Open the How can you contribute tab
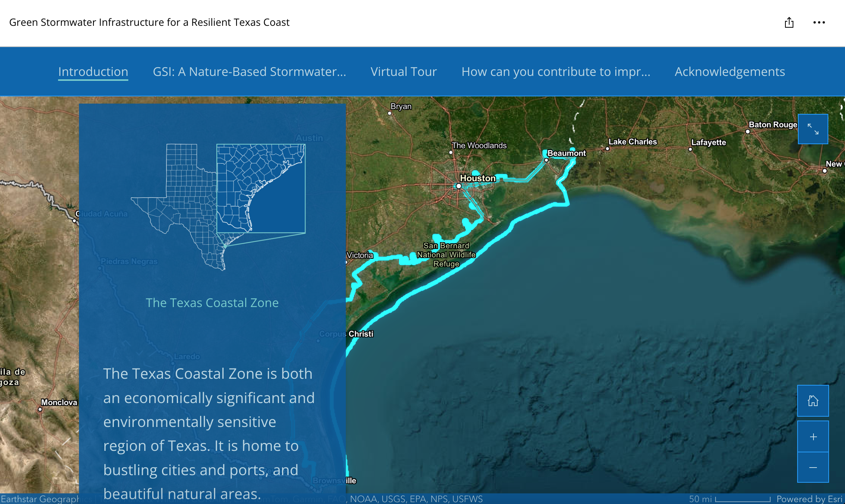Viewport: 845px width, 504px height. click(556, 72)
